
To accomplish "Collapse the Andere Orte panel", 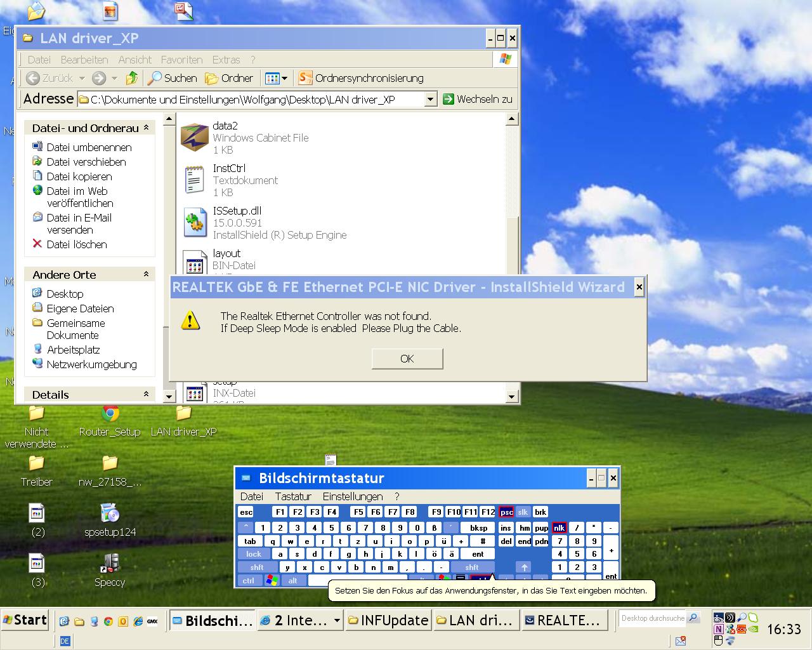I will 146,274.
